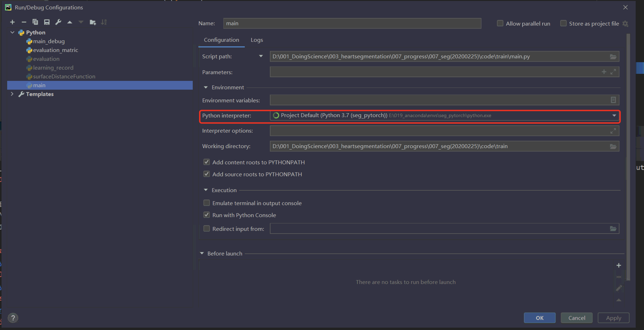Switch to the Logs tab

coord(257,40)
